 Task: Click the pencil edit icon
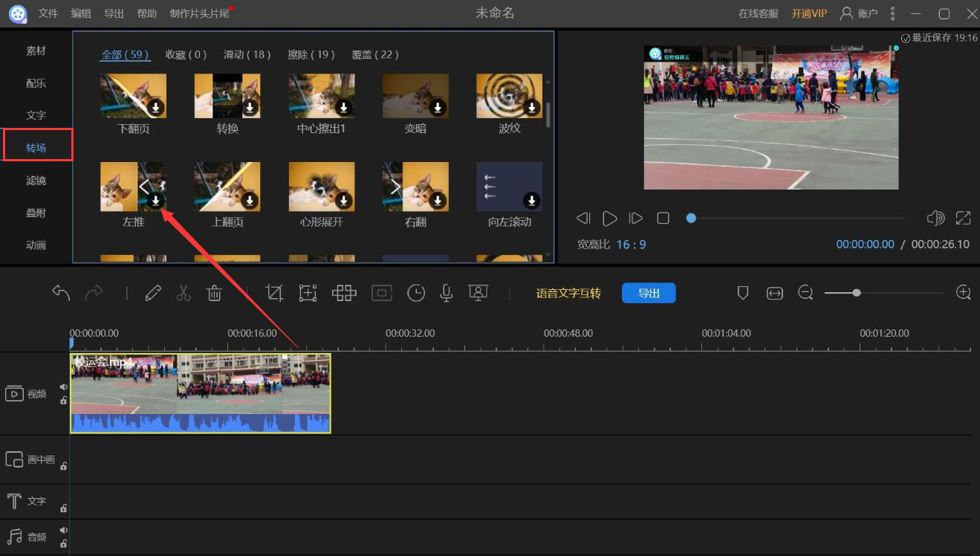pos(153,293)
